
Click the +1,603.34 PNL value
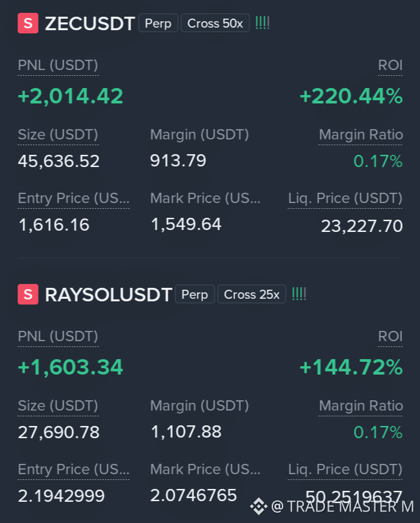(71, 368)
